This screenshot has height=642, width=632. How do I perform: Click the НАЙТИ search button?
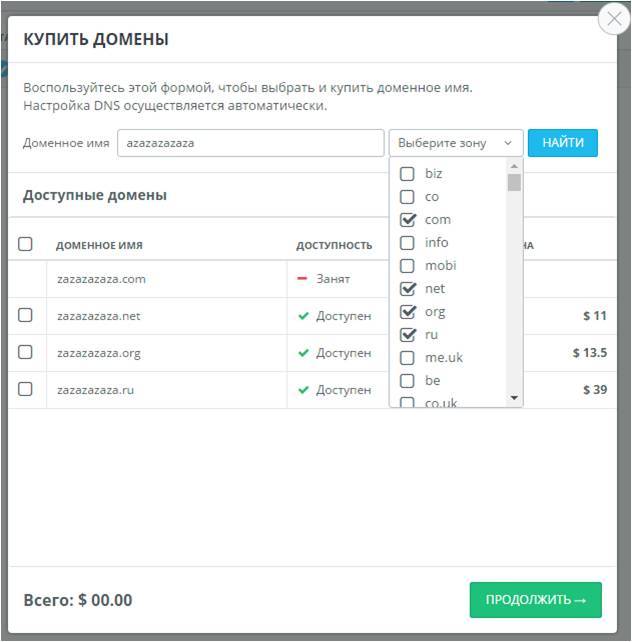click(x=562, y=143)
